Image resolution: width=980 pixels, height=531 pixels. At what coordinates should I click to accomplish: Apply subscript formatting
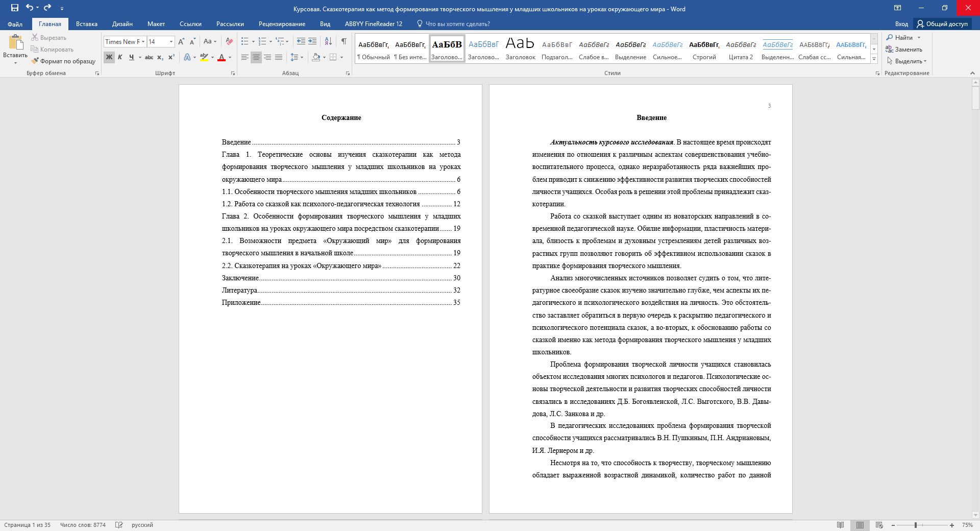click(160, 57)
